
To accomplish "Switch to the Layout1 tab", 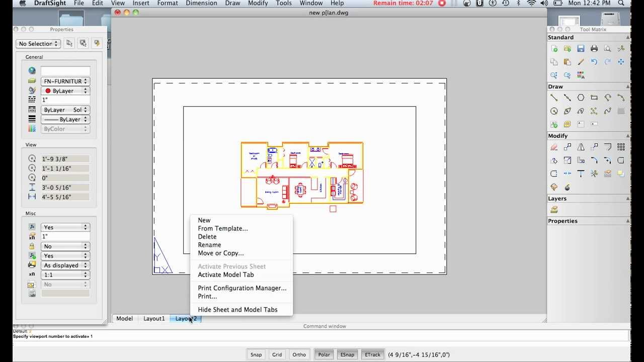I will coord(154,319).
